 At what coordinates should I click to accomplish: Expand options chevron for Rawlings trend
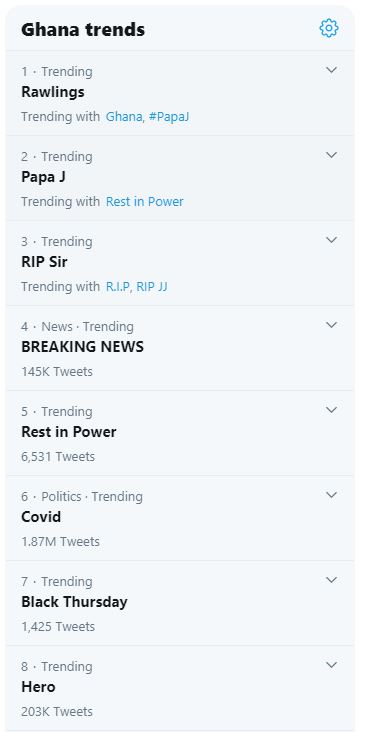pyautogui.click(x=331, y=70)
